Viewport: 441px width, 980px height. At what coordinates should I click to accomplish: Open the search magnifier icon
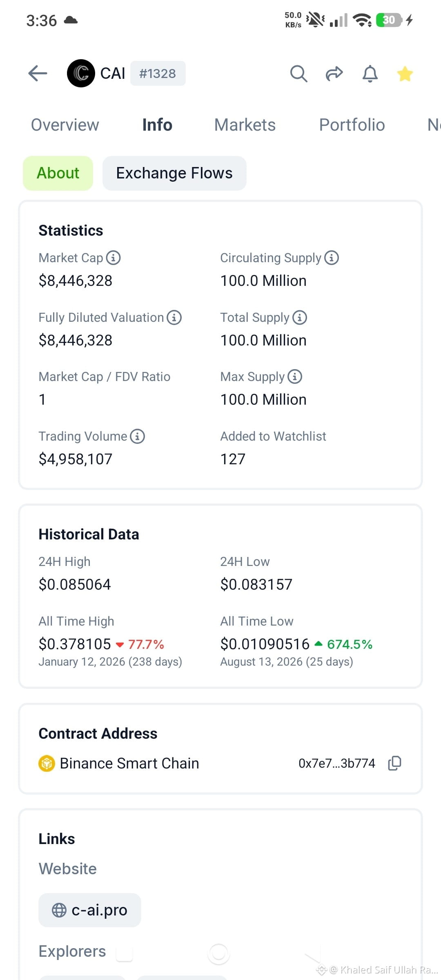coord(298,73)
